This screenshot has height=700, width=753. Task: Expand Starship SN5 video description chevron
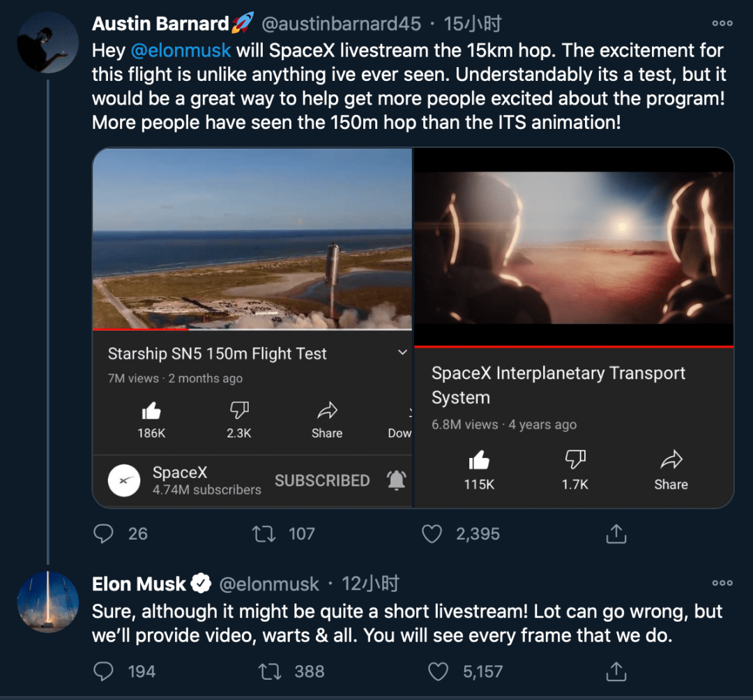point(402,353)
